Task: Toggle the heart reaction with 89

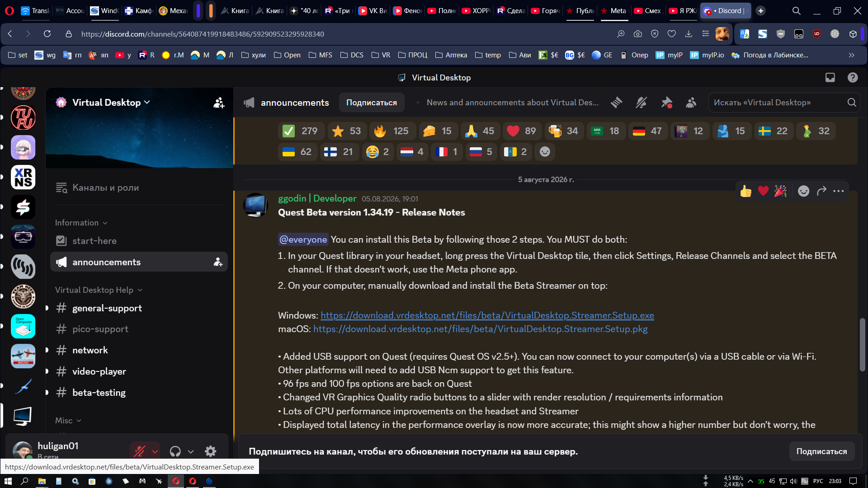Action: click(522, 131)
